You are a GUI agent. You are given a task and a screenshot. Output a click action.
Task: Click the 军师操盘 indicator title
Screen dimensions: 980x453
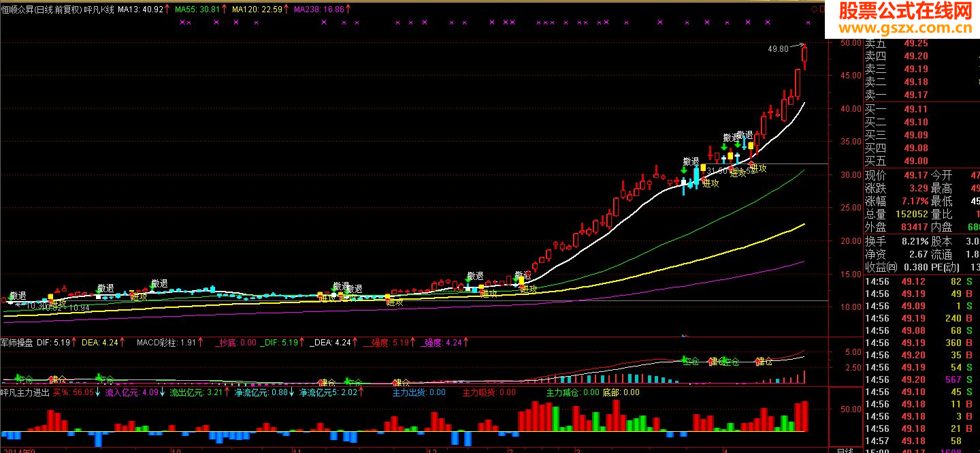pyautogui.click(x=16, y=343)
